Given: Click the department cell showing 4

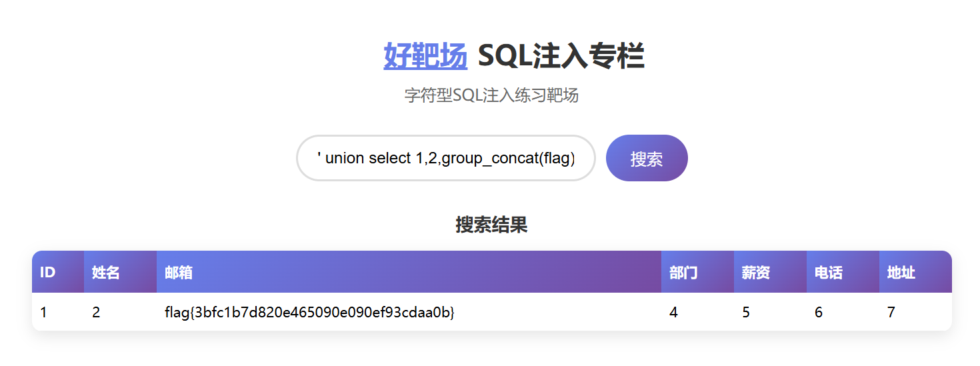Looking at the screenshot, I should (x=697, y=312).
